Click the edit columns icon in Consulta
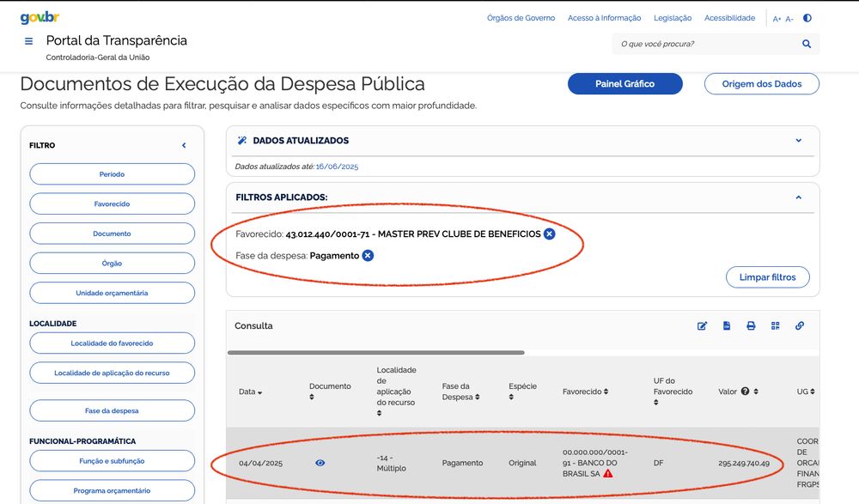This screenshot has width=859, height=504. (702, 326)
